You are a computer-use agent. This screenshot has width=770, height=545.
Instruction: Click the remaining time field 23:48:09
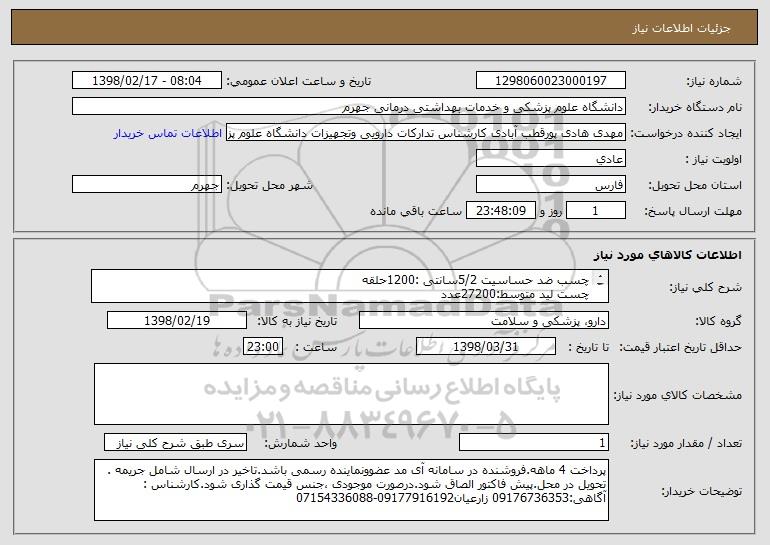(x=500, y=211)
